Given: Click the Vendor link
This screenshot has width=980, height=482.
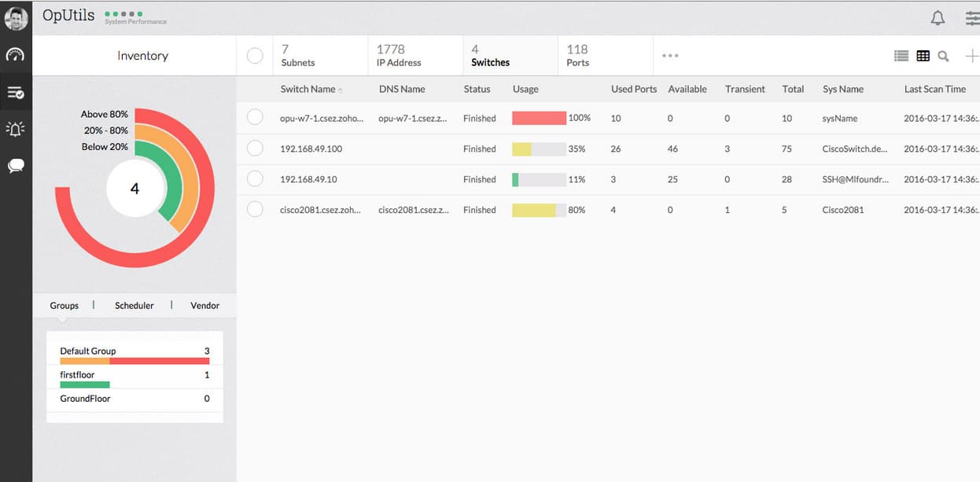Looking at the screenshot, I should (x=204, y=305).
